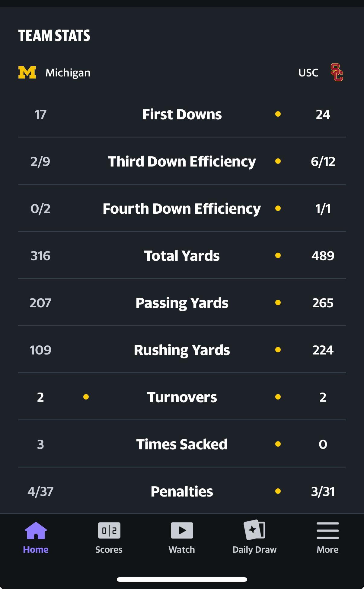The width and height of the screenshot is (364, 589).
Task: Open the More hamburger menu icon
Action: [x=327, y=531]
